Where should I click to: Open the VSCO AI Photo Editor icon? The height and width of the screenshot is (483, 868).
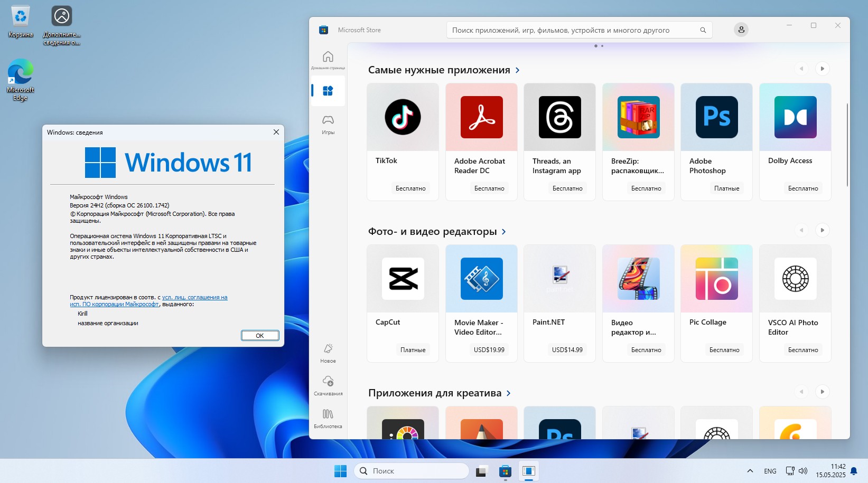[795, 279]
